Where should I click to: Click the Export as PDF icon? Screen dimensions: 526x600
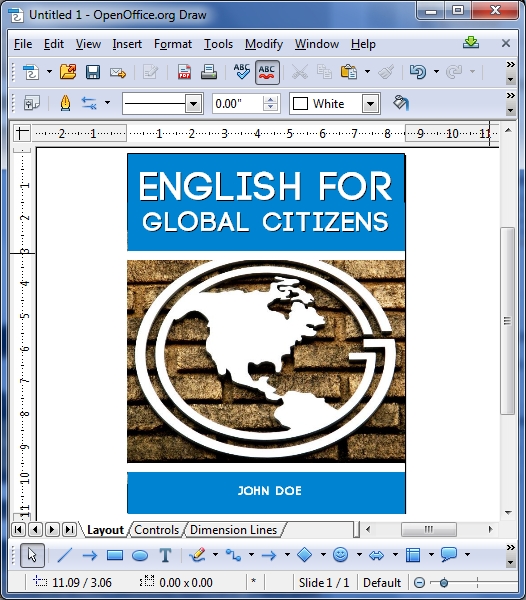184,72
